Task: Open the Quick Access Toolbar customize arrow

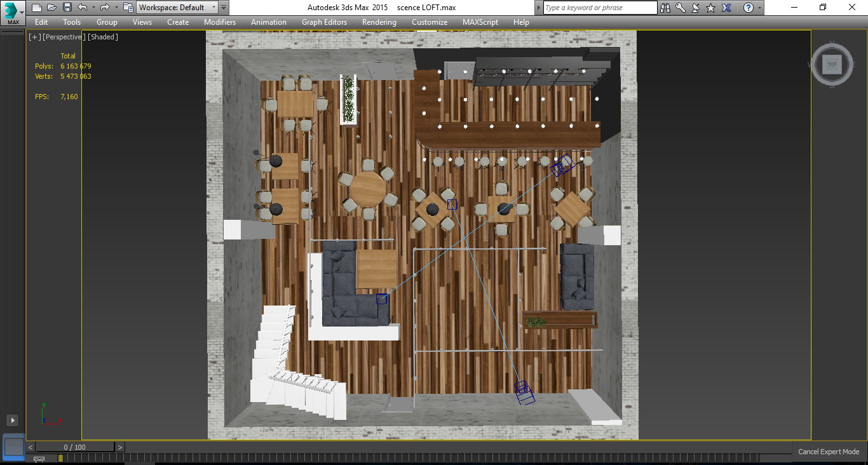Action: tap(224, 8)
